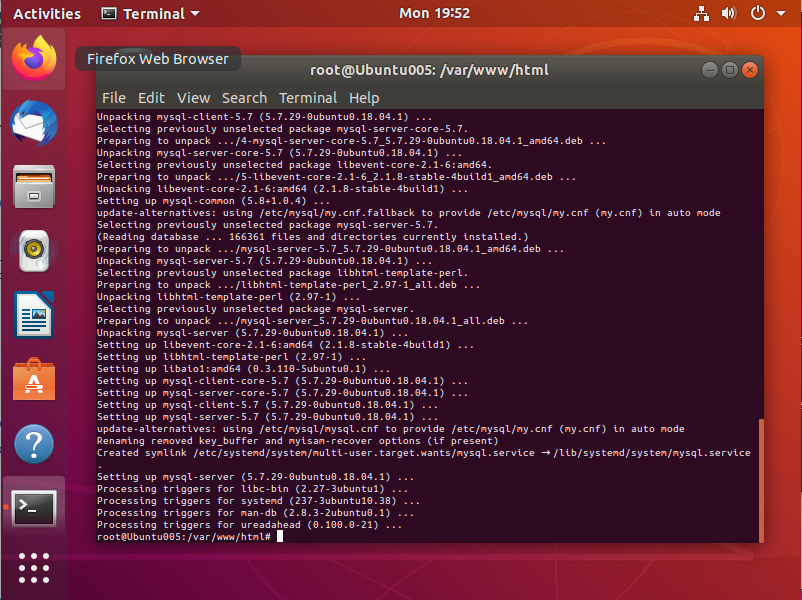Minimize the terminal window
The image size is (802, 600).
pos(709,70)
